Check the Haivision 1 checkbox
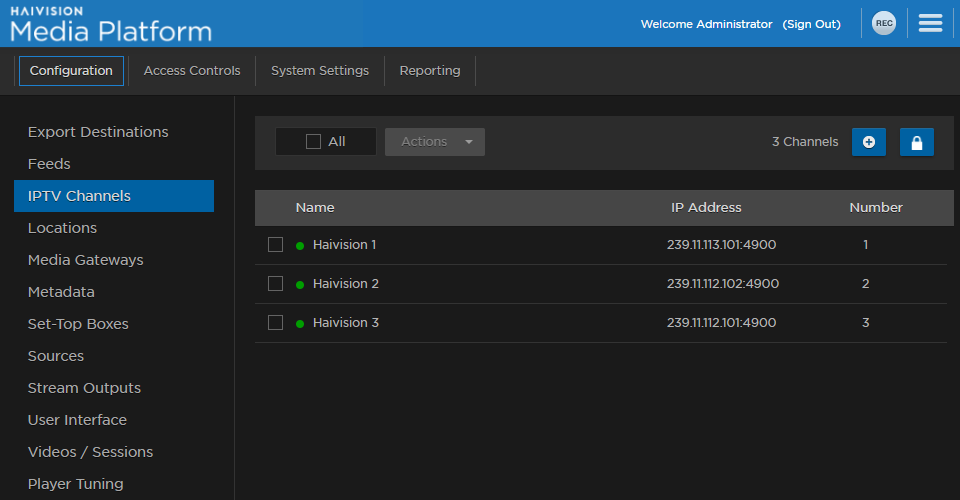The image size is (960, 500). click(276, 244)
